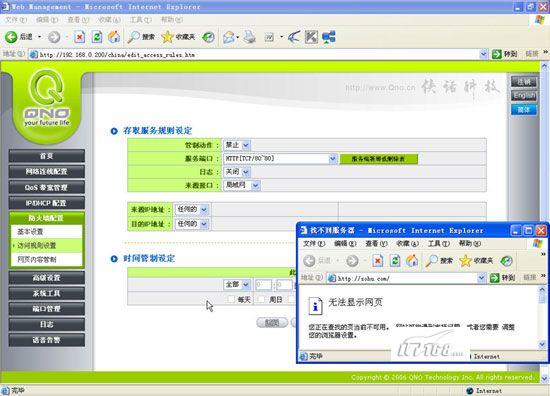Screen dimensions: 550x396
Task: Tick the 每天 (every day) checkbox
Action: (x=231, y=299)
